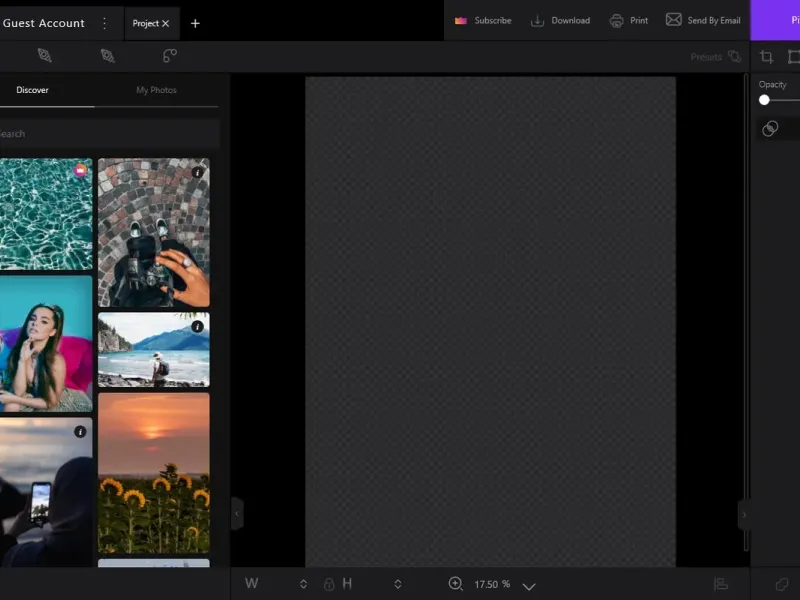The image size is (800, 600).
Task: Click the zoom magnifier icon
Action: (456, 584)
